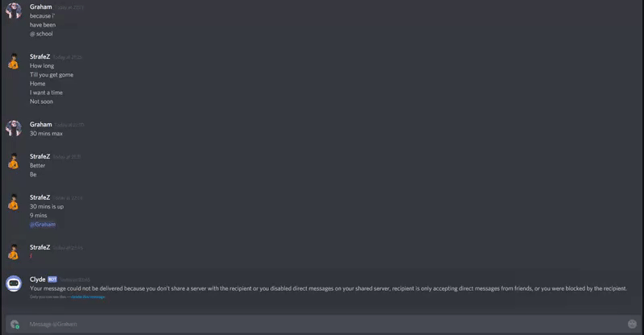Click the '30 mins max' message
644x335 pixels.
(x=46, y=134)
